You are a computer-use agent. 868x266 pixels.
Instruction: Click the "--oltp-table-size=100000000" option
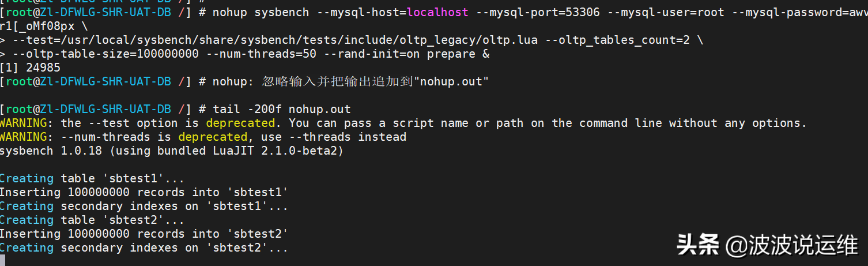point(105,54)
